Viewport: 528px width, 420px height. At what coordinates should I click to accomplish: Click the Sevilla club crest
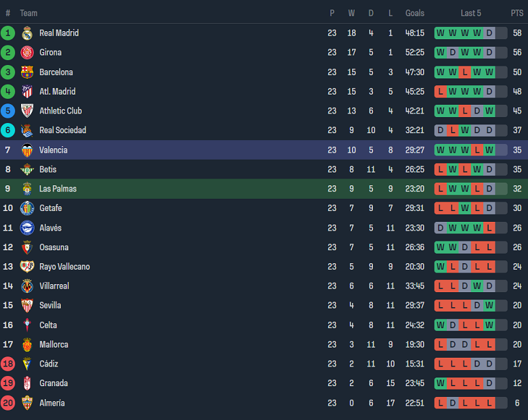click(27, 306)
